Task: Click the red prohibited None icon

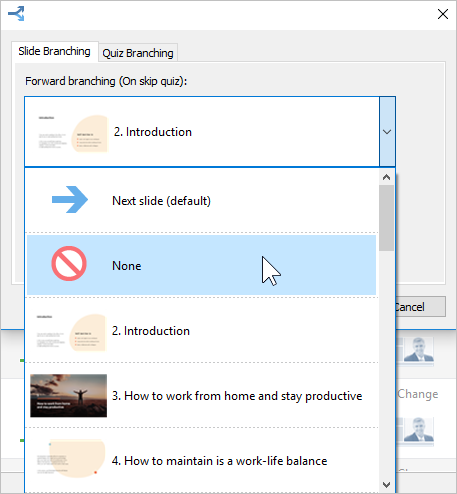Action: click(69, 264)
